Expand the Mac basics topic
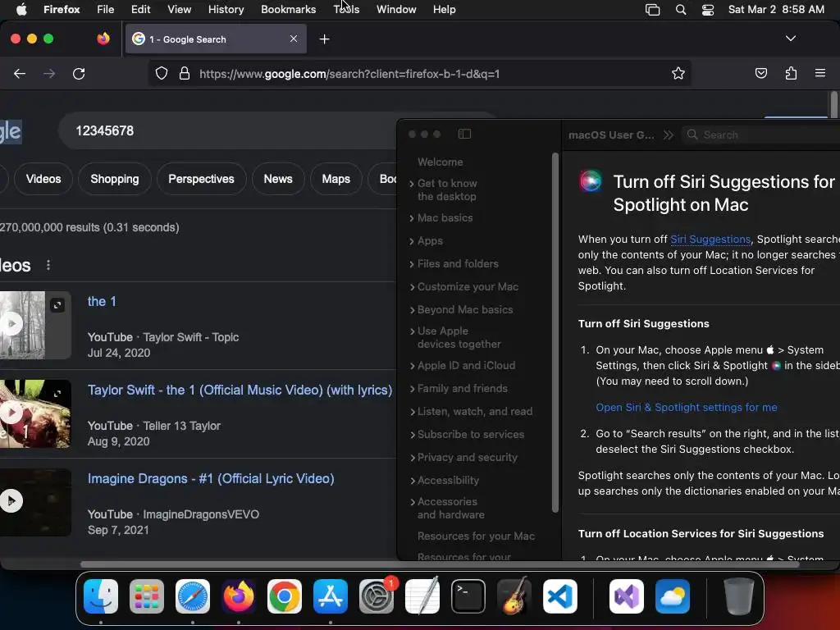The height and width of the screenshot is (630, 840). pyautogui.click(x=412, y=218)
